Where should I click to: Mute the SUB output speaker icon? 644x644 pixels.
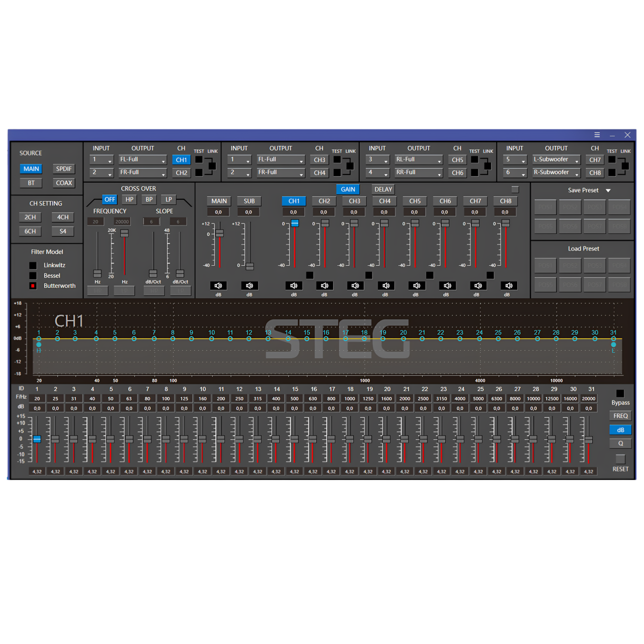coord(249,285)
